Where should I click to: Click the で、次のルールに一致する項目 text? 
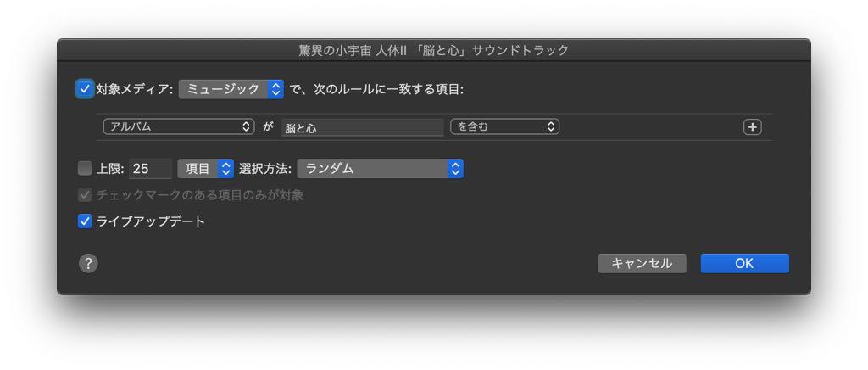(x=376, y=89)
